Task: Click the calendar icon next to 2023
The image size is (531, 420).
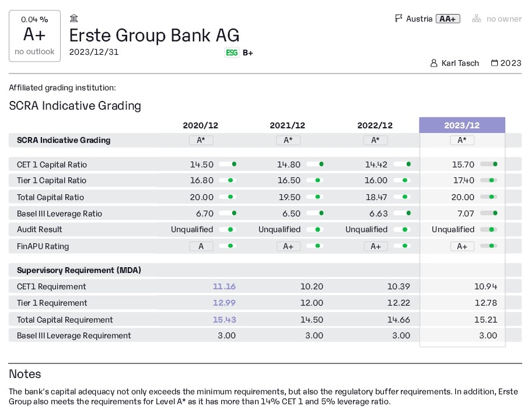Action: point(494,63)
